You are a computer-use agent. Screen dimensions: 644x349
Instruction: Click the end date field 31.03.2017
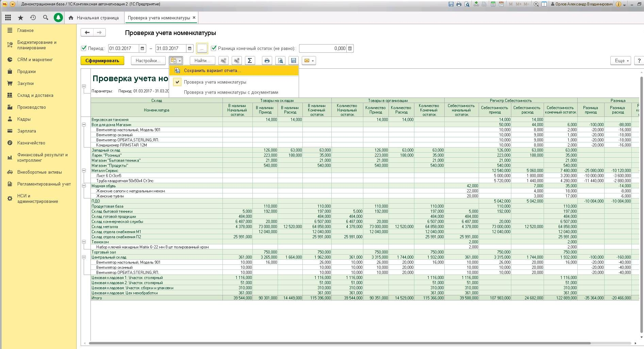pos(171,48)
